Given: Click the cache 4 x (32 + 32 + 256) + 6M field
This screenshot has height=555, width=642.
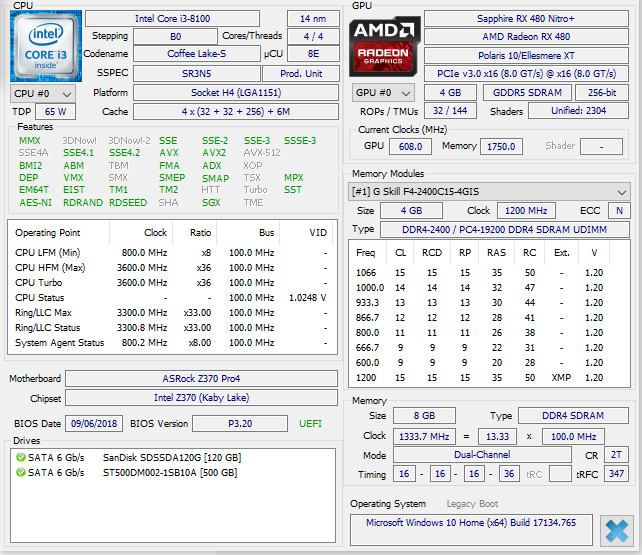Looking at the screenshot, I should tap(236, 112).
